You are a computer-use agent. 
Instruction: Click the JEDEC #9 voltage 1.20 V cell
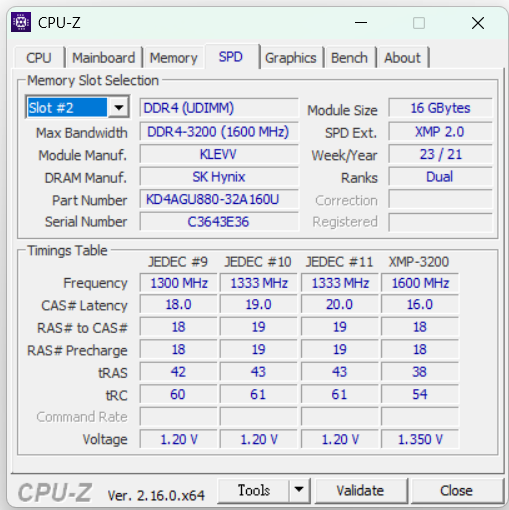179,439
